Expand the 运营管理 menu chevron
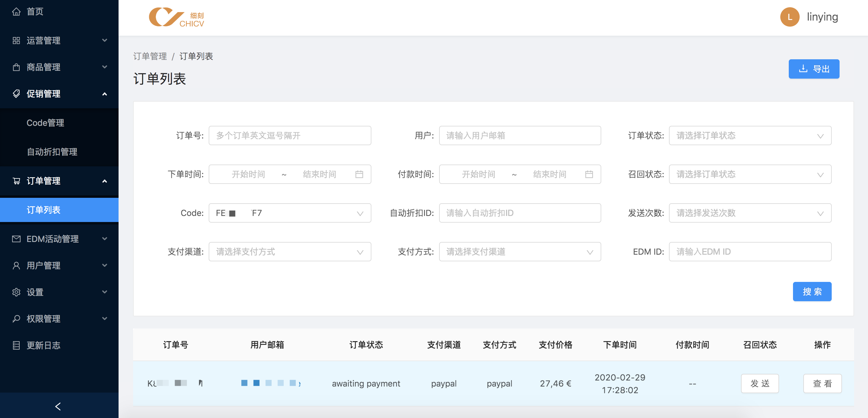This screenshot has height=418, width=868. click(x=104, y=41)
